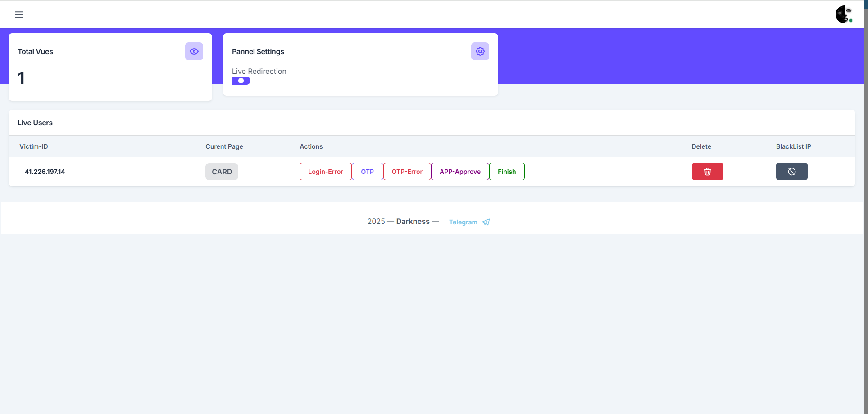Image resolution: width=868 pixels, height=414 pixels.
Task: Click the APP-Approve button
Action: pos(460,172)
